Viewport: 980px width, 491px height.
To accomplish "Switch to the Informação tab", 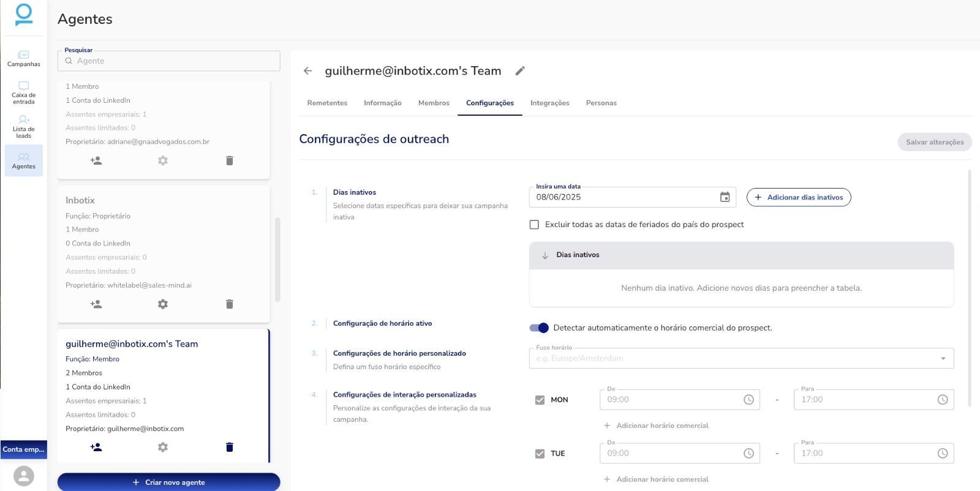I will pyautogui.click(x=383, y=103).
